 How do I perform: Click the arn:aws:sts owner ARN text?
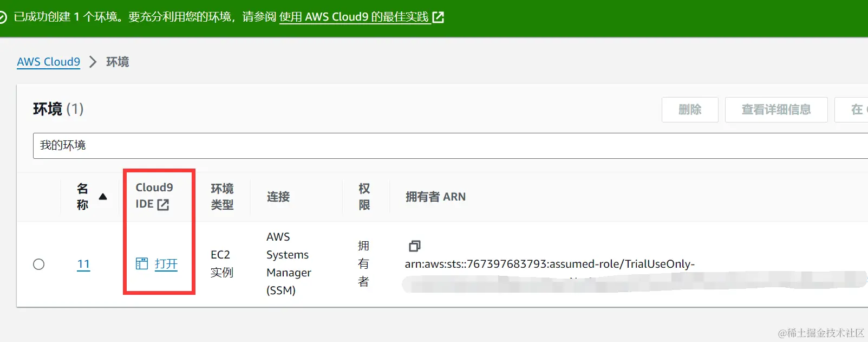(x=550, y=264)
